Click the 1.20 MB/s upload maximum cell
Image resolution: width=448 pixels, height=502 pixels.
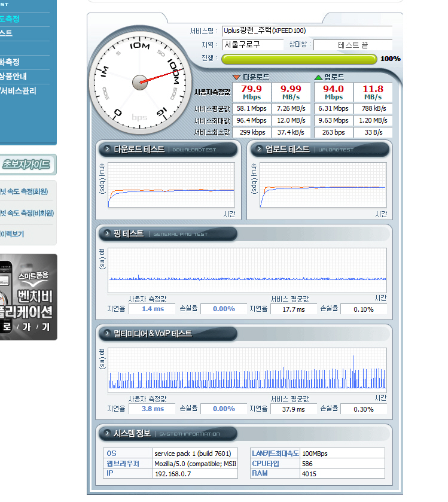(373, 120)
